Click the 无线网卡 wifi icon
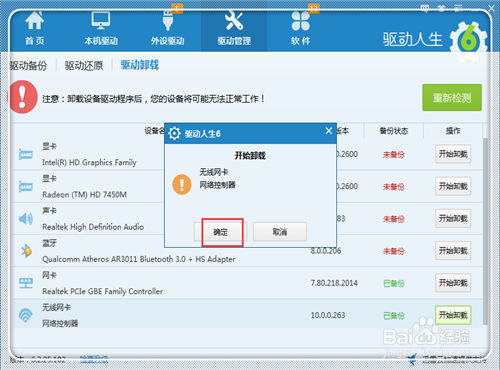Screen dimensions: 500x370 [26, 315]
